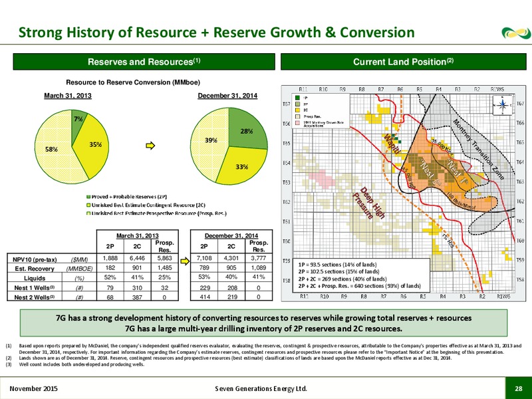Click the '52%' Liquids cell
This screenshot has height=399, width=532.
[x=110, y=277]
